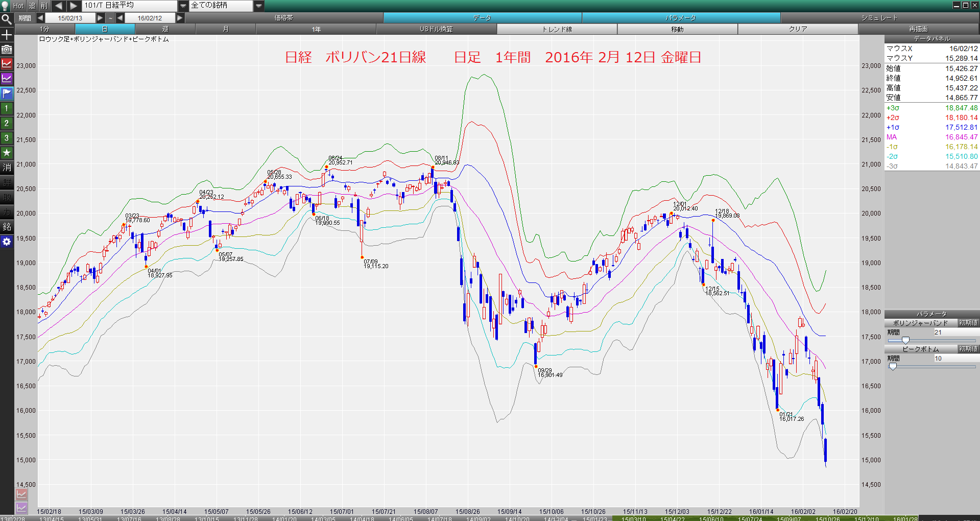Select preset 3 green button

point(7,138)
